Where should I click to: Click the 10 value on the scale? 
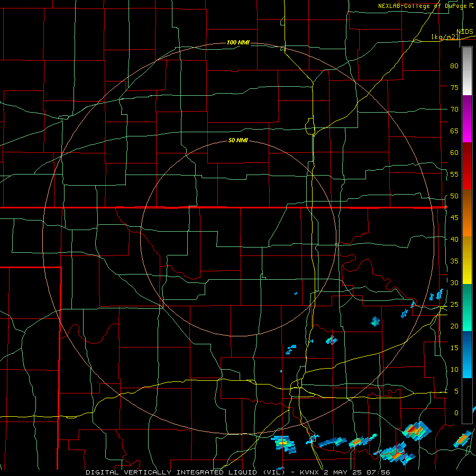(x=454, y=370)
